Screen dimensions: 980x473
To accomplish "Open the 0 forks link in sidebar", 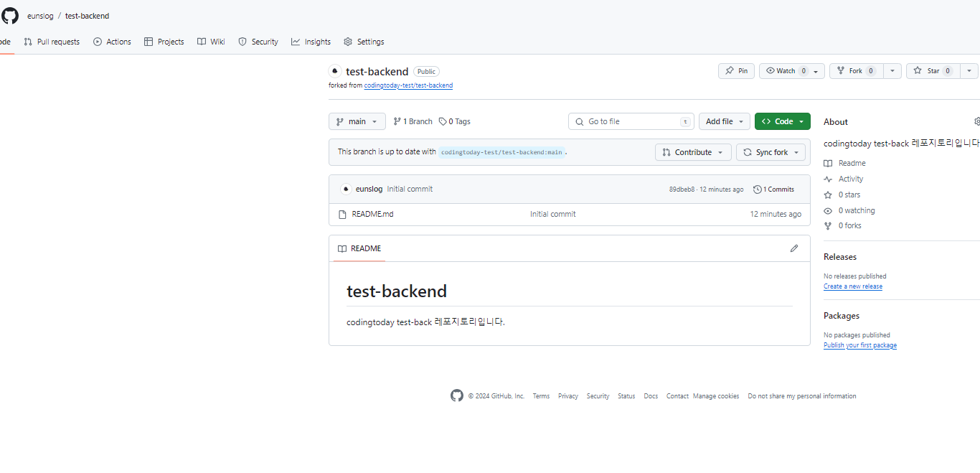I will [x=842, y=225].
